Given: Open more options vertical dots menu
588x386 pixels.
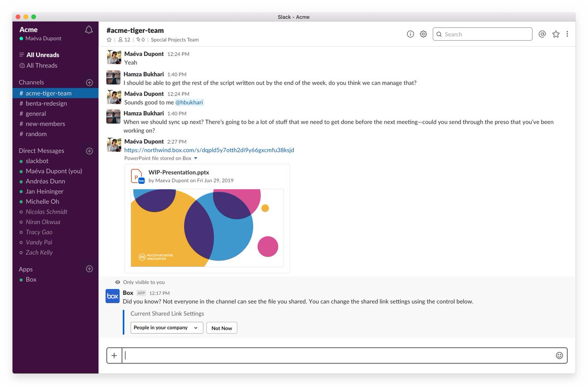Looking at the screenshot, I should (x=567, y=34).
